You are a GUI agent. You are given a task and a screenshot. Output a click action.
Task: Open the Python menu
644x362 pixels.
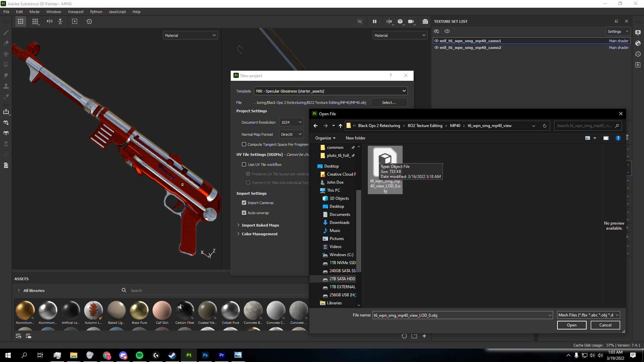(x=96, y=12)
